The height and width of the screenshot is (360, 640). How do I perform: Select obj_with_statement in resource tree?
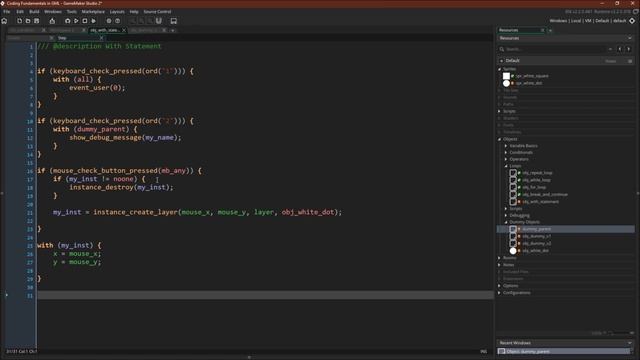click(540, 202)
